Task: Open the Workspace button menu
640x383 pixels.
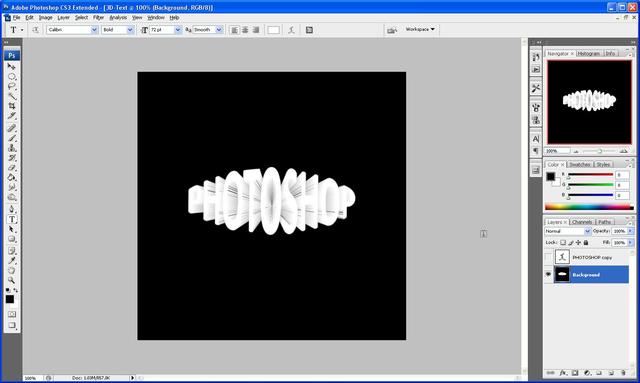Action: (420, 29)
